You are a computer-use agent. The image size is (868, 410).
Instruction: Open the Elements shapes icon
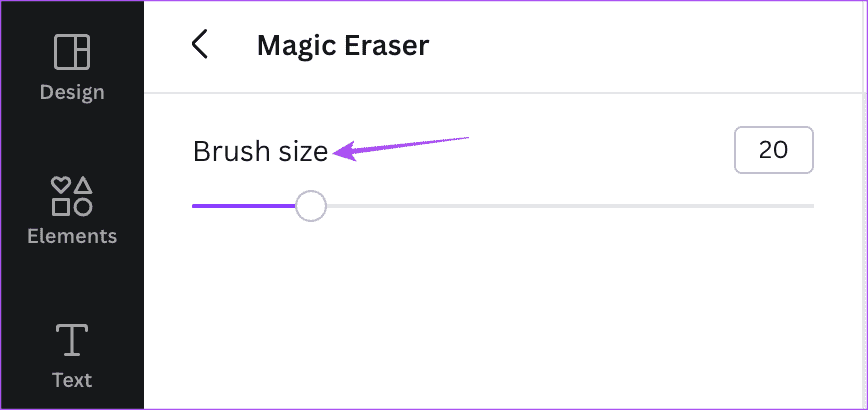tap(71, 196)
